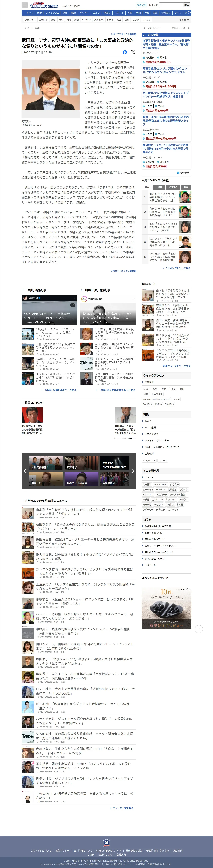Switch ranking to おすすめ tab
Viewport: 213px width, 868px height.
click(173, 187)
